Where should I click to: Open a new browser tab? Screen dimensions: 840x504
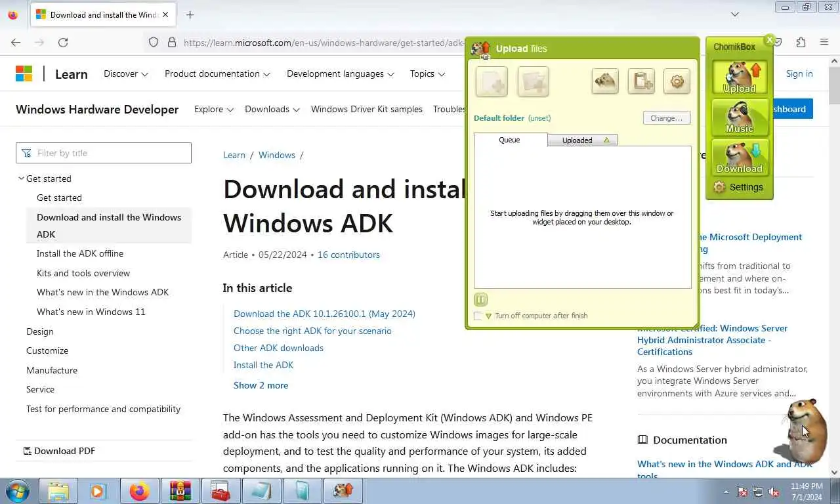[x=190, y=14]
